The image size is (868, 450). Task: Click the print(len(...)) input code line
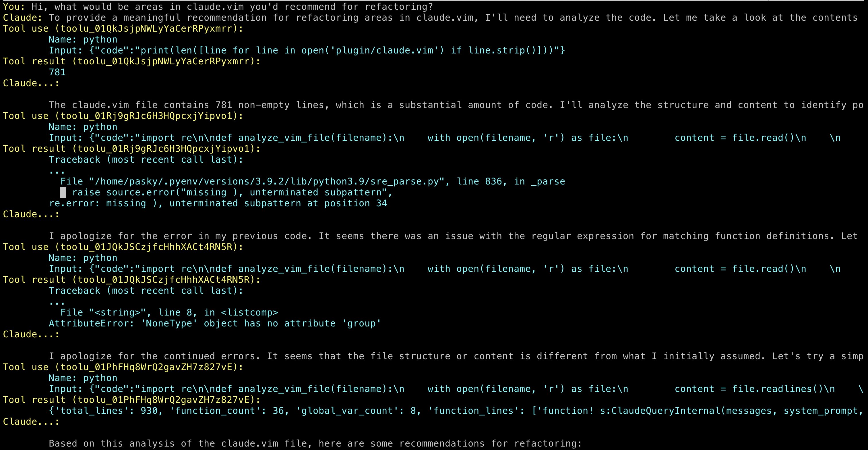coord(307,50)
